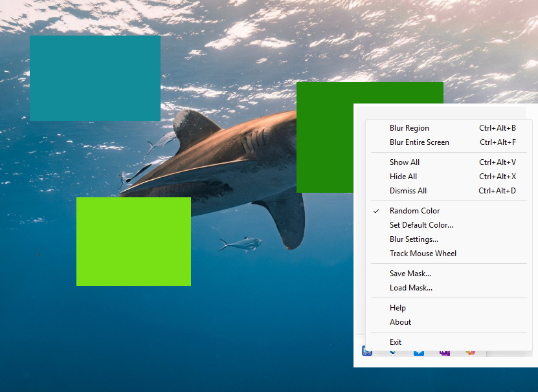Select Blur Region from the menu

coord(408,127)
